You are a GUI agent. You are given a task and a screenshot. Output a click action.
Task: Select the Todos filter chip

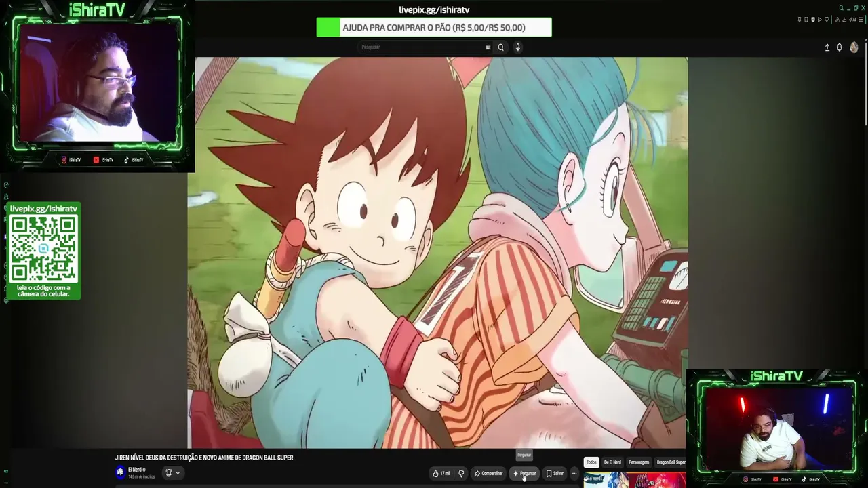click(591, 462)
